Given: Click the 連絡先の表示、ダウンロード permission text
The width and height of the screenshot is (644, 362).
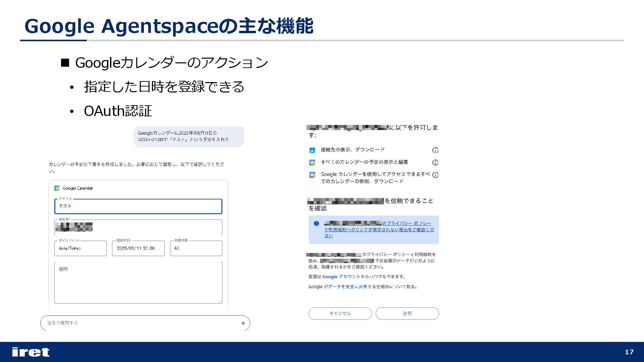Looking at the screenshot, I should [353, 150].
